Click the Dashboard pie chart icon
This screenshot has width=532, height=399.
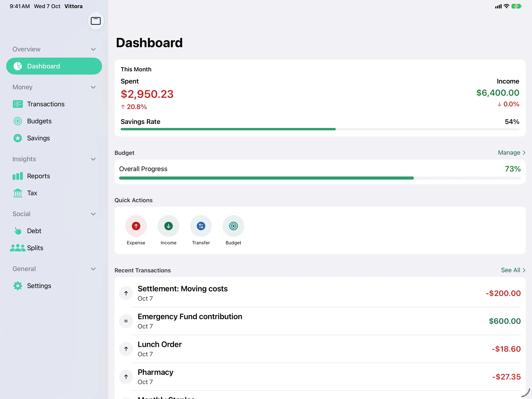click(x=18, y=66)
